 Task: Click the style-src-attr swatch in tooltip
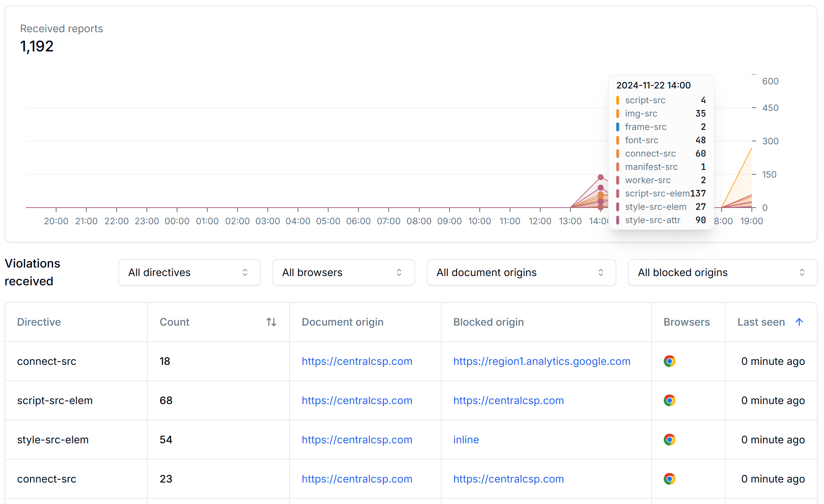617,220
